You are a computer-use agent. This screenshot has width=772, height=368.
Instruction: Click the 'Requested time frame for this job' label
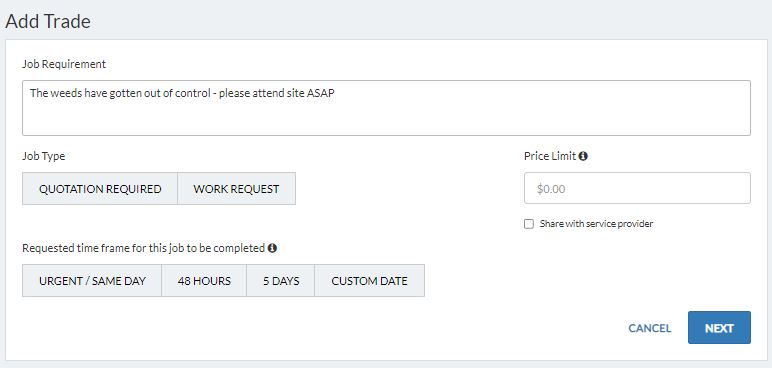coord(143,248)
